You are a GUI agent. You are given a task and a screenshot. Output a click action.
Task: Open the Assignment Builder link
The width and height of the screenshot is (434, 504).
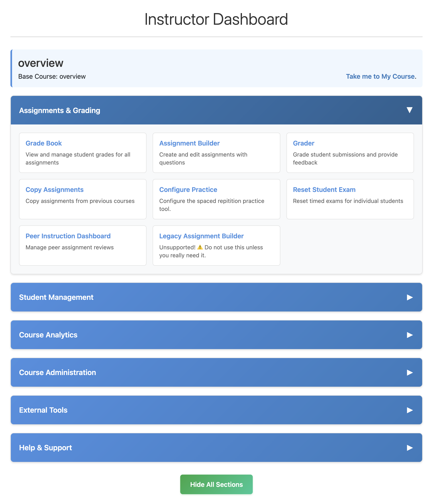click(189, 143)
